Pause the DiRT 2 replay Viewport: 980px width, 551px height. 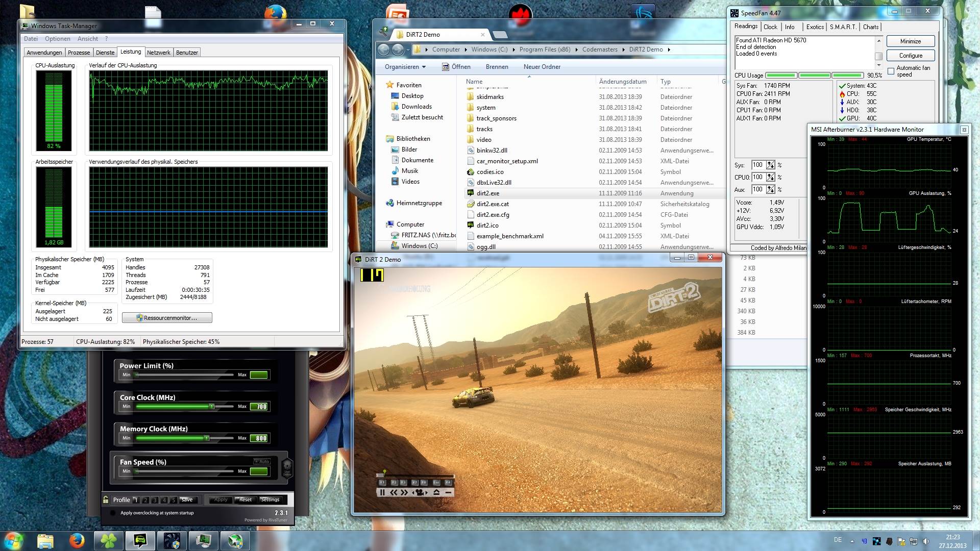(x=382, y=492)
